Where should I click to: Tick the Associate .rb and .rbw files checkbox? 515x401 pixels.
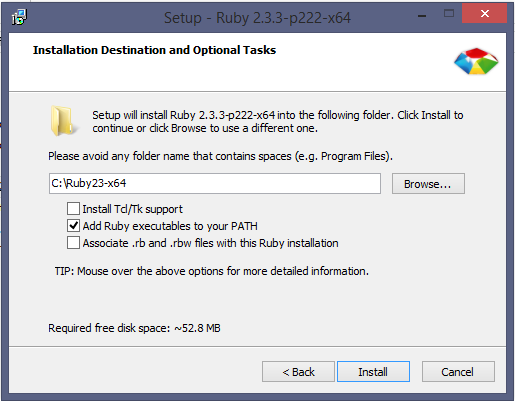(73, 243)
